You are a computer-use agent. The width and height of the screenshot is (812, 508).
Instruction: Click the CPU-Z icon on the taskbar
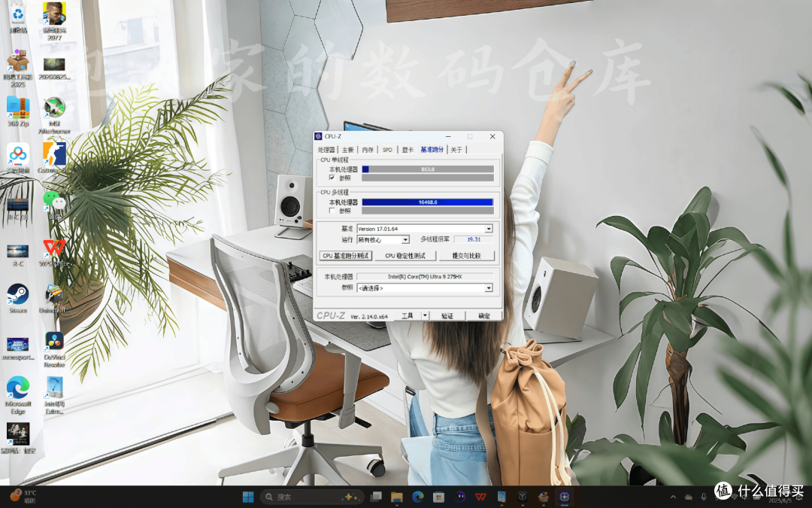pyautogui.click(x=564, y=497)
